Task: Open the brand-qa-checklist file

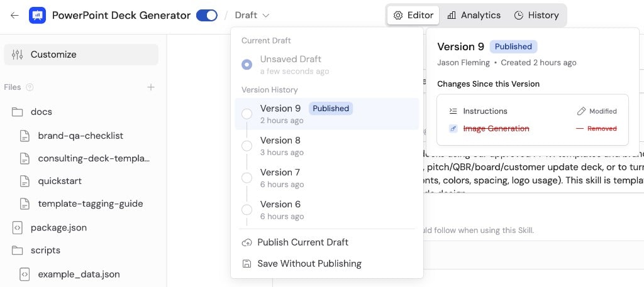Action: point(81,136)
